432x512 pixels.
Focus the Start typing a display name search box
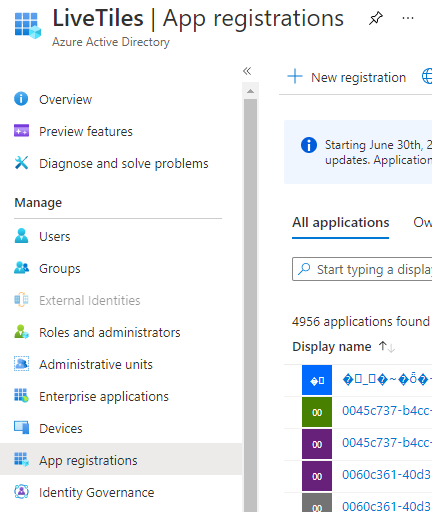click(x=362, y=269)
